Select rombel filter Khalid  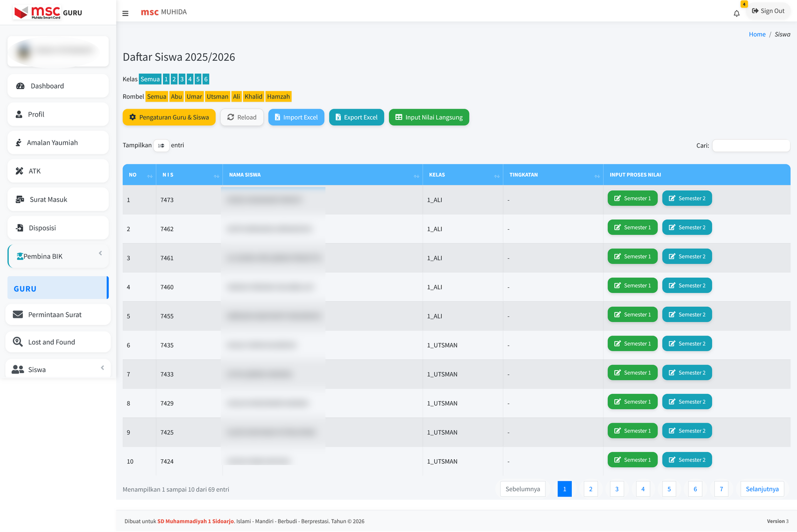[x=253, y=97]
